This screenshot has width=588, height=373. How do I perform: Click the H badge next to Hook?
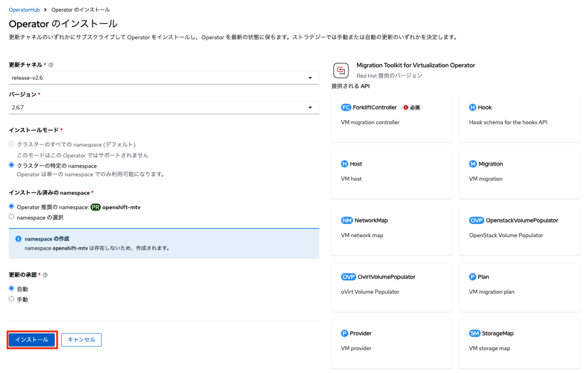(x=472, y=107)
